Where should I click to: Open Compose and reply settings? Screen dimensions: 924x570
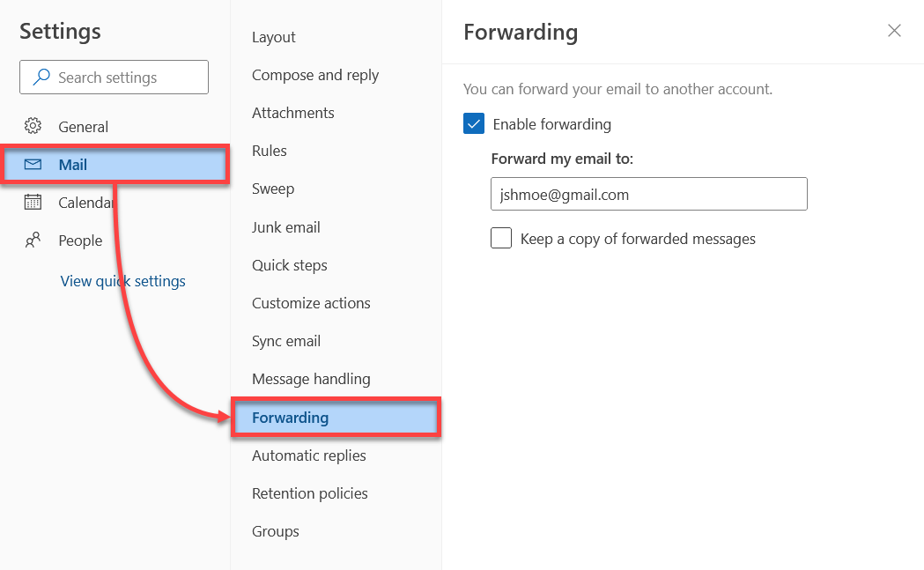314,75
